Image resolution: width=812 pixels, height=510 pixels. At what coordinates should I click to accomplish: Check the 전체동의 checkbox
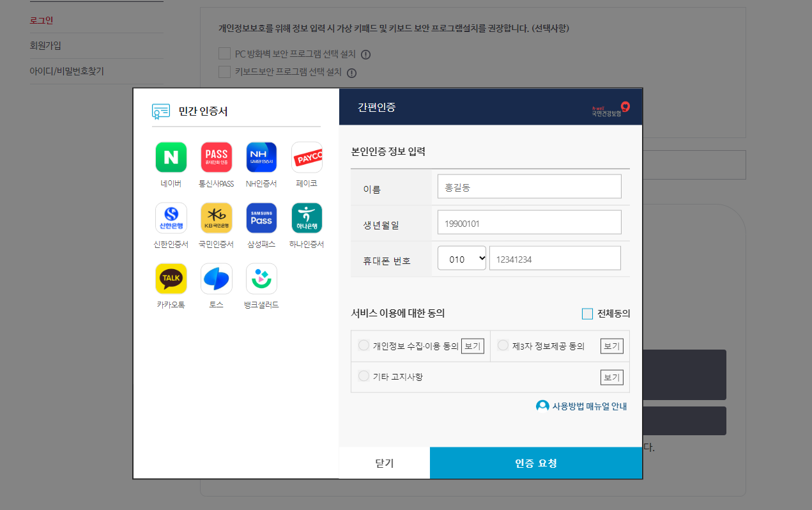tap(588, 314)
